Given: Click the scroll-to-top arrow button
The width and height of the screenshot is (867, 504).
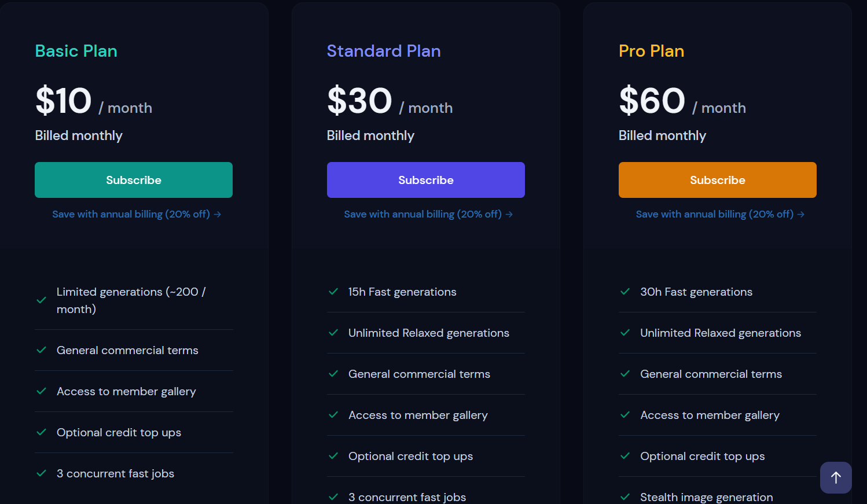Looking at the screenshot, I should [x=835, y=477].
